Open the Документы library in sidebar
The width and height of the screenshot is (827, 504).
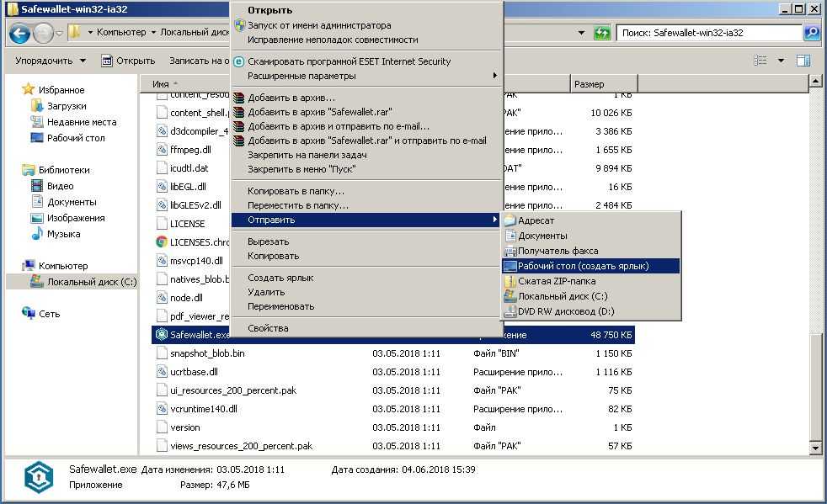click(72, 202)
